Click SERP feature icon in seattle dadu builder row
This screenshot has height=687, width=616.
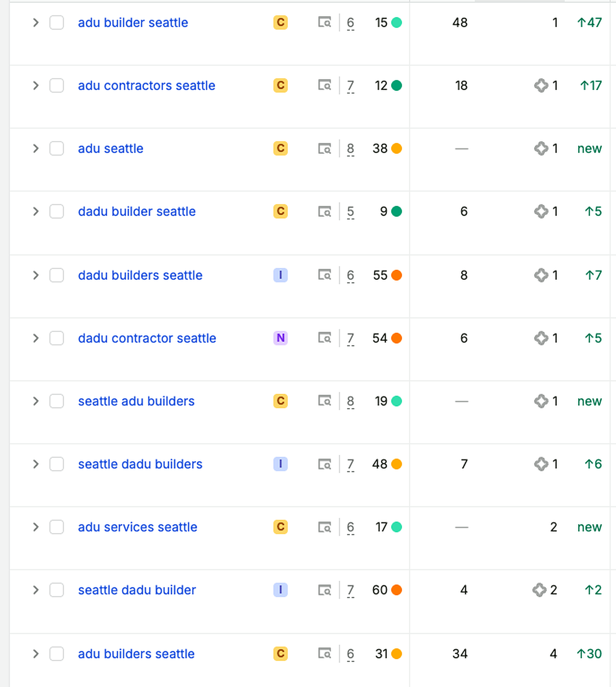click(540, 590)
